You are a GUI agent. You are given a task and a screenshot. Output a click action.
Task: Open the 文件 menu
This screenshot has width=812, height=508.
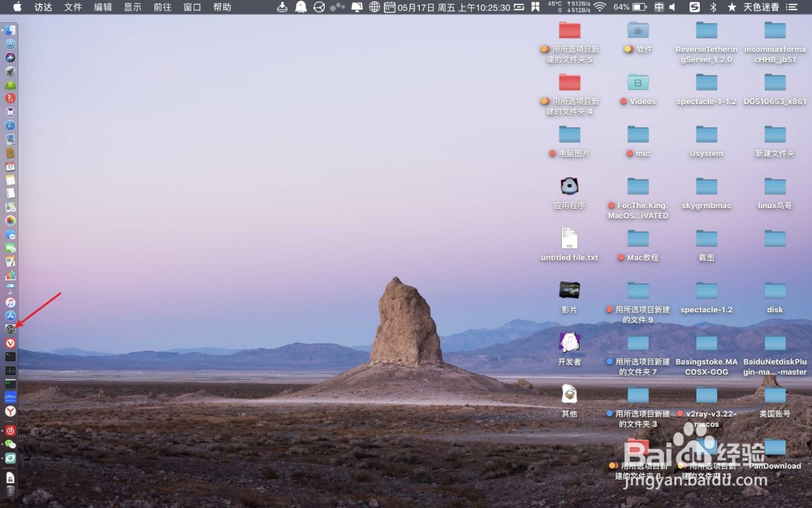73,7
